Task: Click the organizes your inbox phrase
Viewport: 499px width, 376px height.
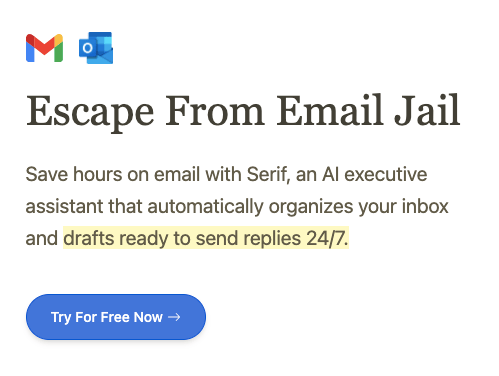Action: click(358, 207)
